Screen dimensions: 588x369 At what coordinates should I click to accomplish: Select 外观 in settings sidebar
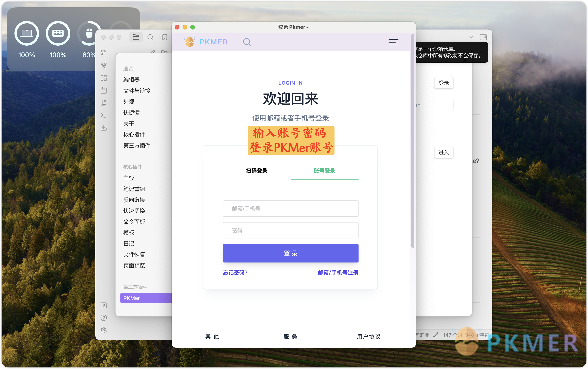tap(128, 101)
